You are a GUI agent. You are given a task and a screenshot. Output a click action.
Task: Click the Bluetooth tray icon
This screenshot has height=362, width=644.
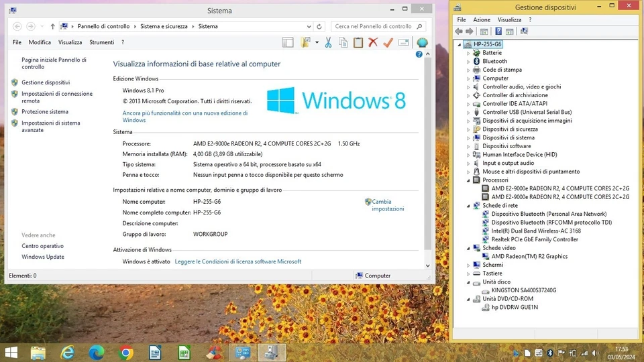(550, 353)
